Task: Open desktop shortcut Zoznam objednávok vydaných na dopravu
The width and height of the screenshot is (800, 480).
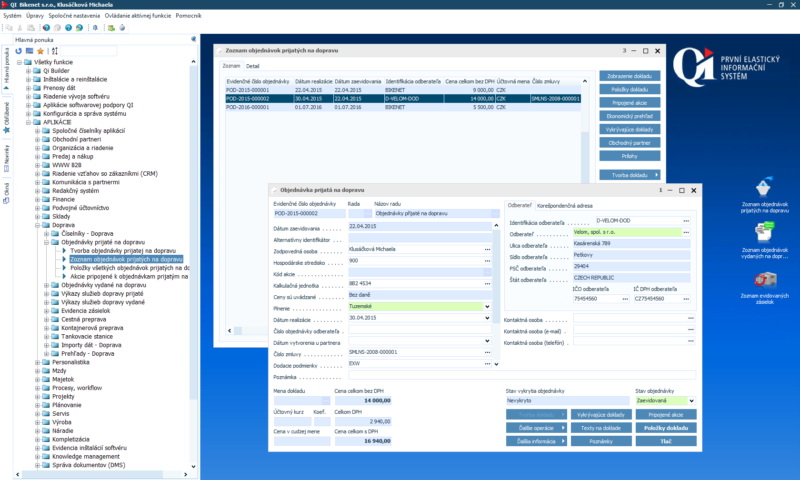Action: click(764, 241)
